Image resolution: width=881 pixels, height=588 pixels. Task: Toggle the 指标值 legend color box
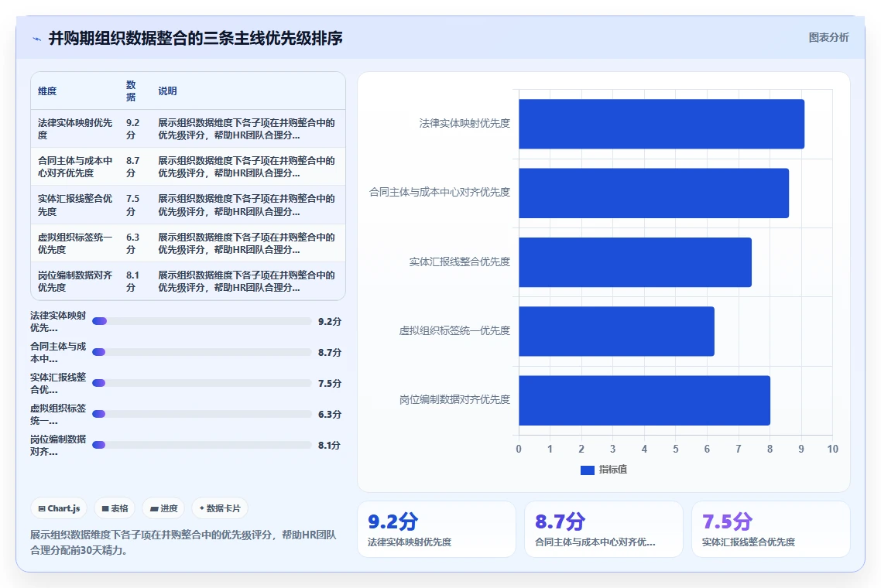tap(587, 470)
